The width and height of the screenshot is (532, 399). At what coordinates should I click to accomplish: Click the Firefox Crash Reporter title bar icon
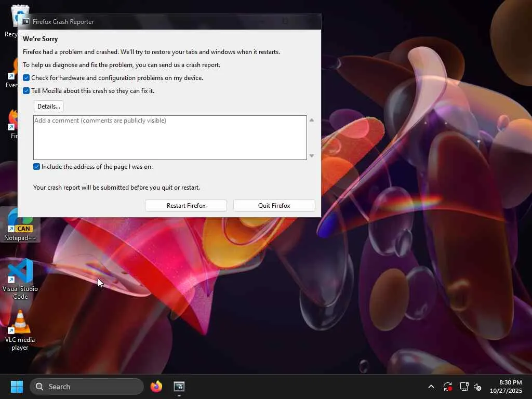[26, 22]
